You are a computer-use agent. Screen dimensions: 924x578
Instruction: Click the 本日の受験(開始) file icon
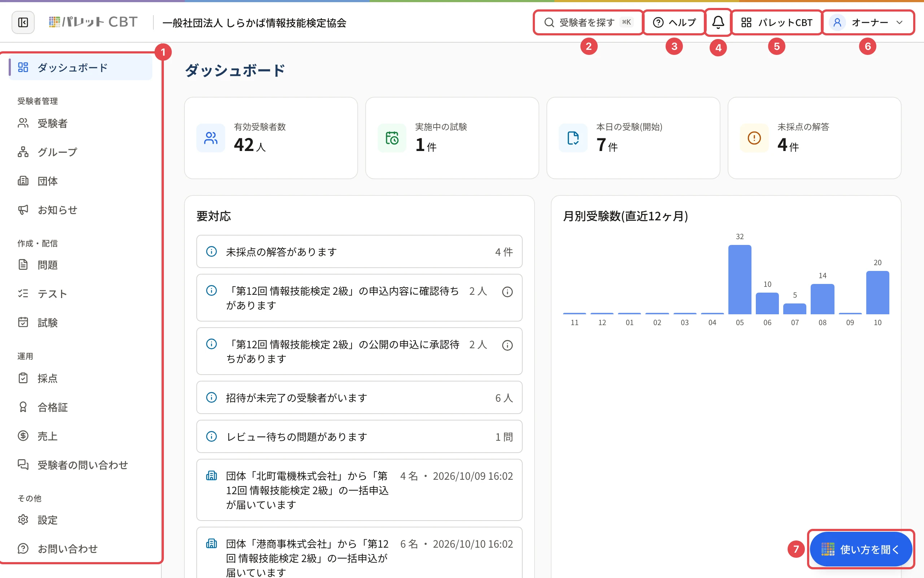573,138
